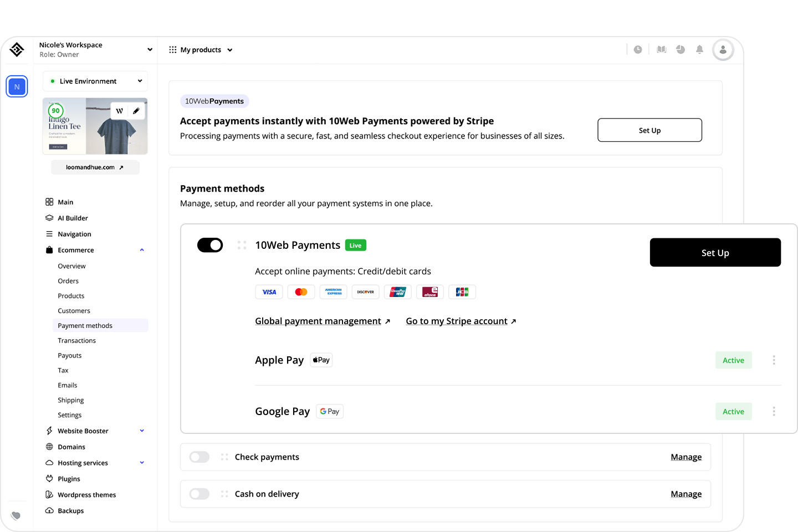Open the knowledge base book icon
Screen dimensions: 798x532
pos(661,49)
